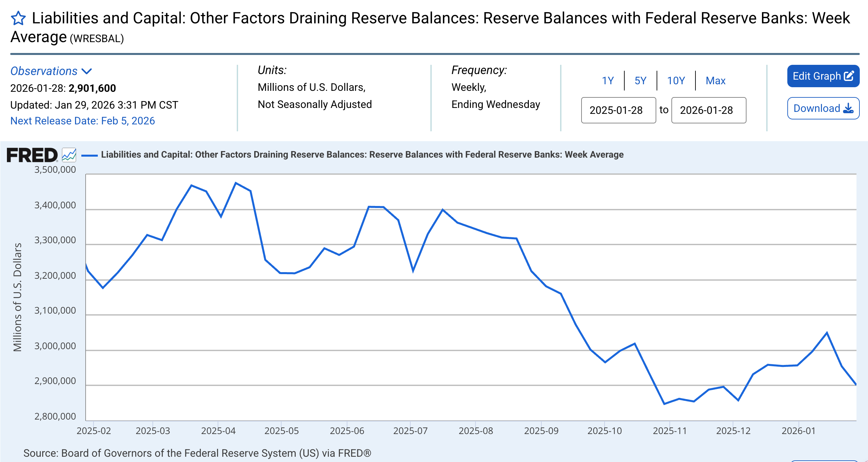Select the 1Y time range
Screen dimensions: 868x462
pos(608,81)
